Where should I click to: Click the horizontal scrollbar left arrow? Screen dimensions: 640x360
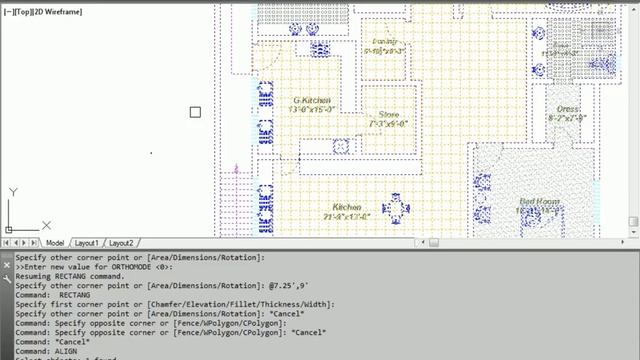(x=422, y=242)
